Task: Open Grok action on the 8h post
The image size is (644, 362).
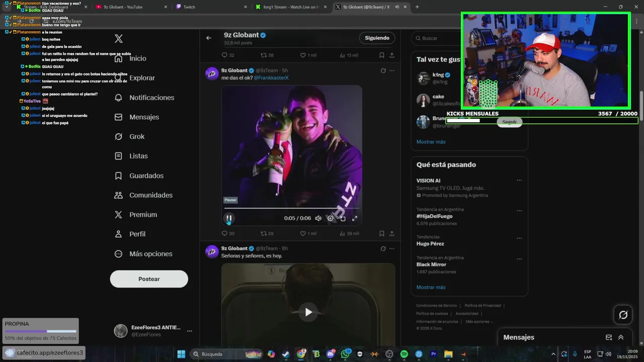Action: pos(383,248)
